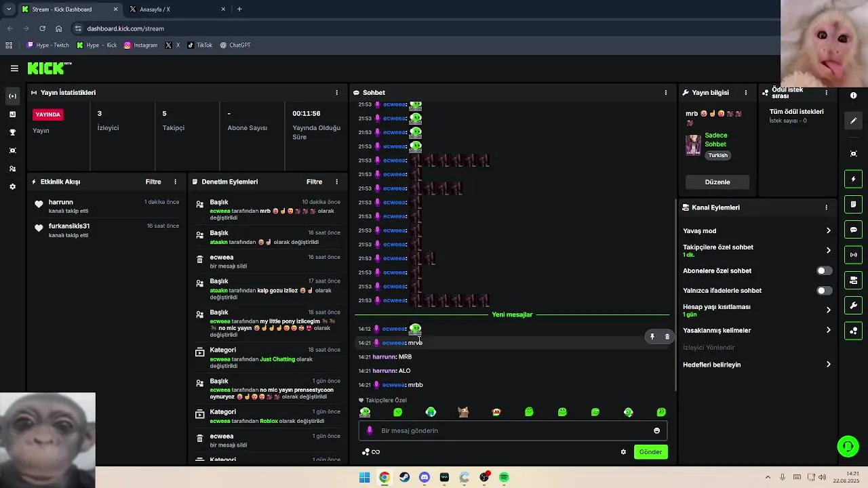The width and height of the screenshot is (868, 488).
Task: Click Tüm ödül istekleri text
Action: tap(796, 112)
